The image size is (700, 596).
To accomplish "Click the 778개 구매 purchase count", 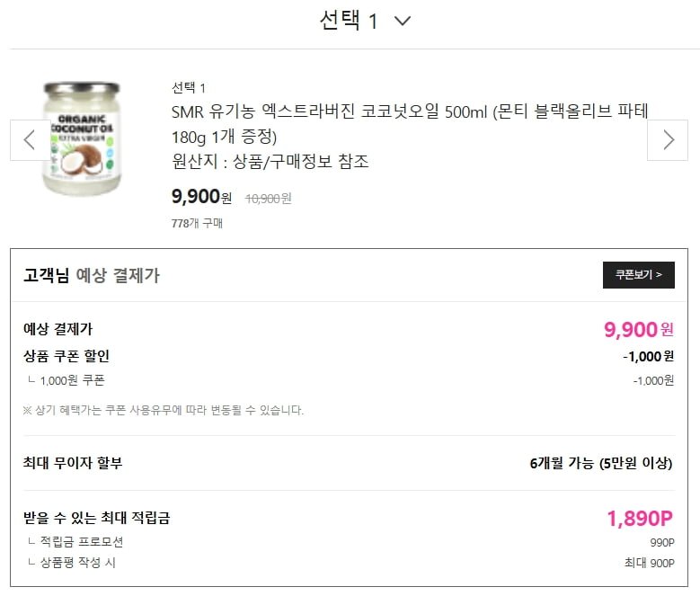I will click(197, 223).
